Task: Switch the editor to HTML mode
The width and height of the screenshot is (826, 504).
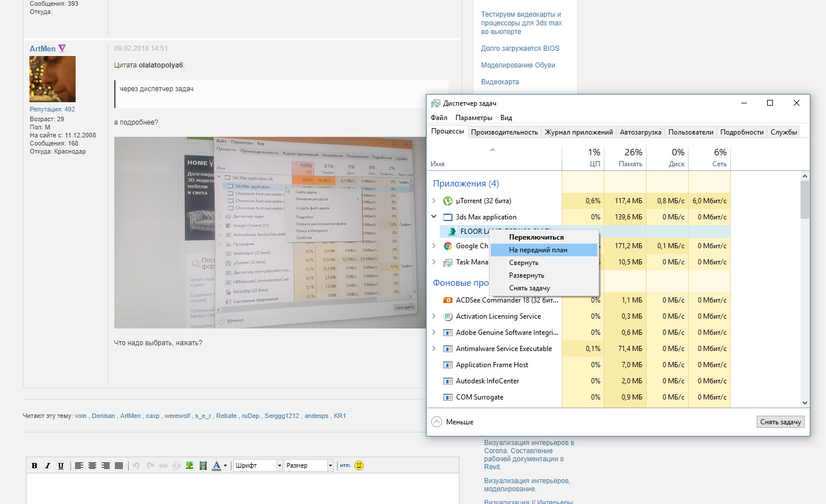Action: click(x=345, y=465)
